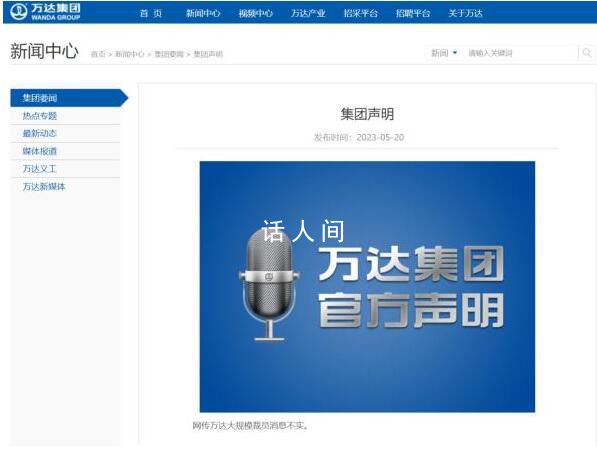597x450 pixels.
Task: Open the 万达产业 nav menu
Action: 308,13
